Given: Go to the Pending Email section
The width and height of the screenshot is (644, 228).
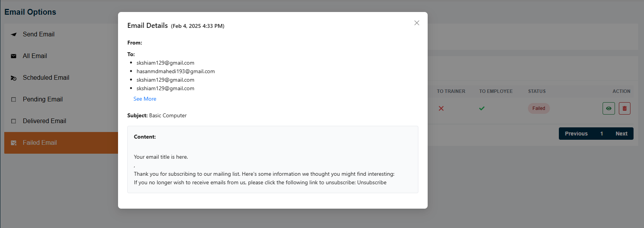Looking at the screenshot, I should (x=43, y=99).
